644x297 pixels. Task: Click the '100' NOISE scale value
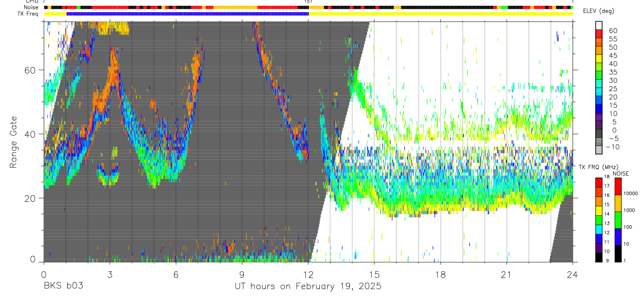[628, 227]
